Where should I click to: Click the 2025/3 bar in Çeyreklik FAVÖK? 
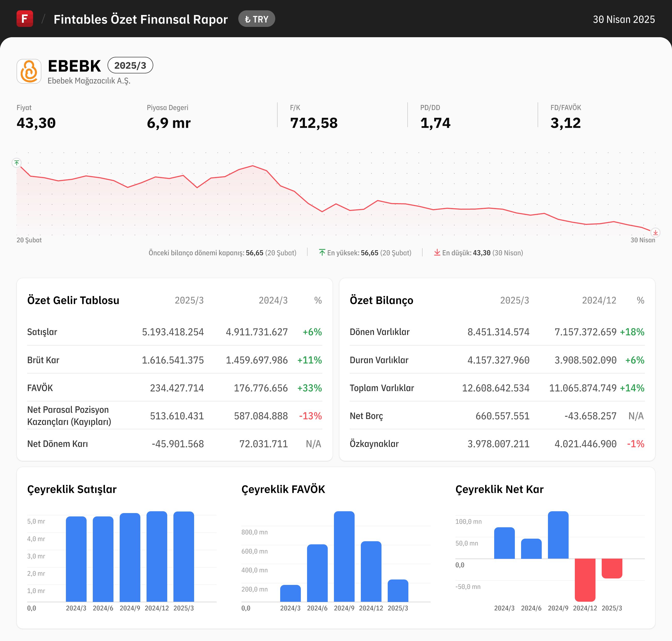398,591
